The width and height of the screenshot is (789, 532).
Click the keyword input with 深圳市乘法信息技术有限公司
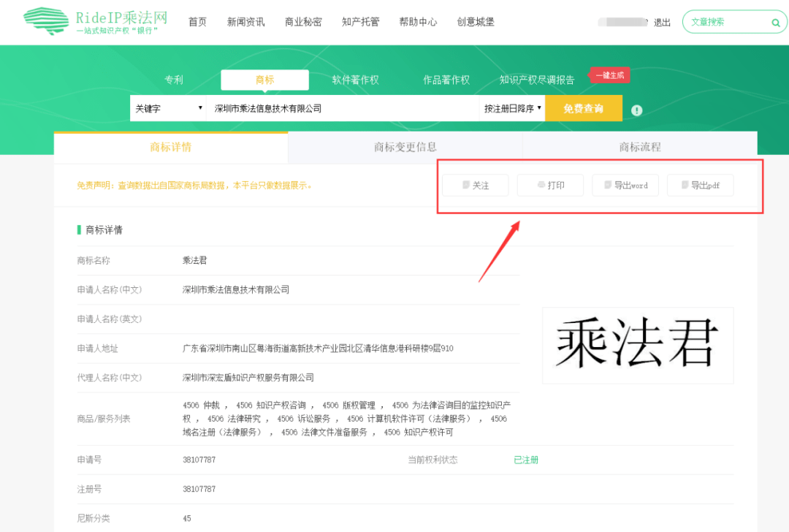[343, 108]
